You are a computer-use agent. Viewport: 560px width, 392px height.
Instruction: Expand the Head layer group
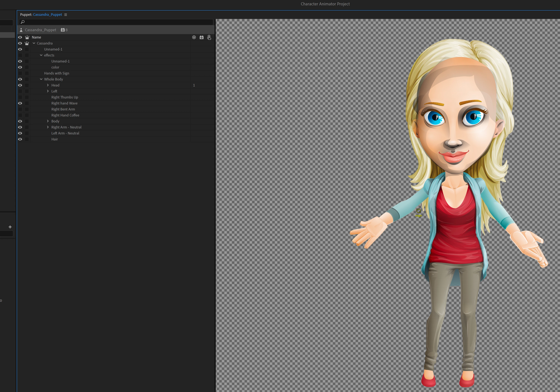click(48, 85)
